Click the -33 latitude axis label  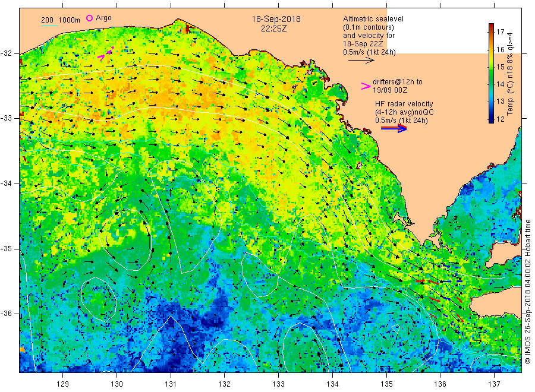pos(6,118)
